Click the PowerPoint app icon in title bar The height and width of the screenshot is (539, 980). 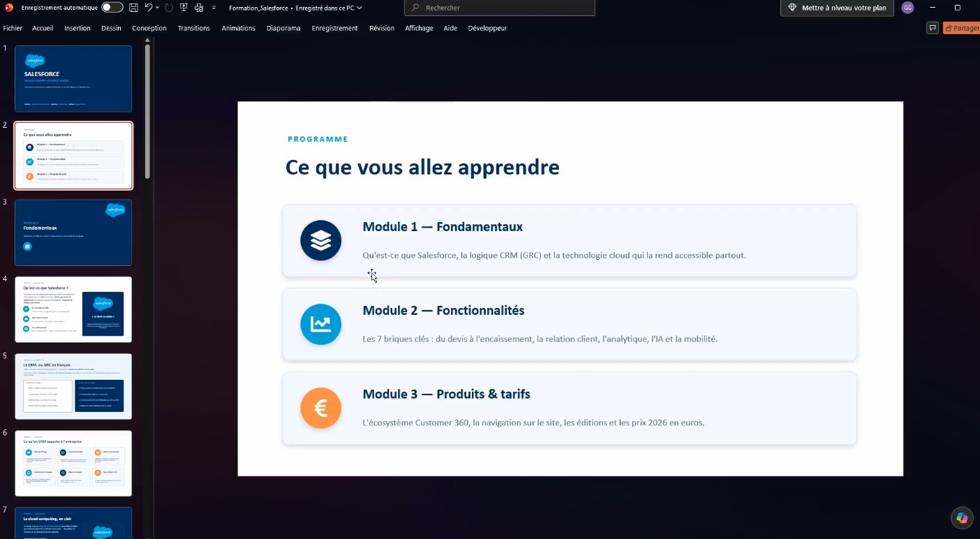pyautogui.click(x=9, y=8)
